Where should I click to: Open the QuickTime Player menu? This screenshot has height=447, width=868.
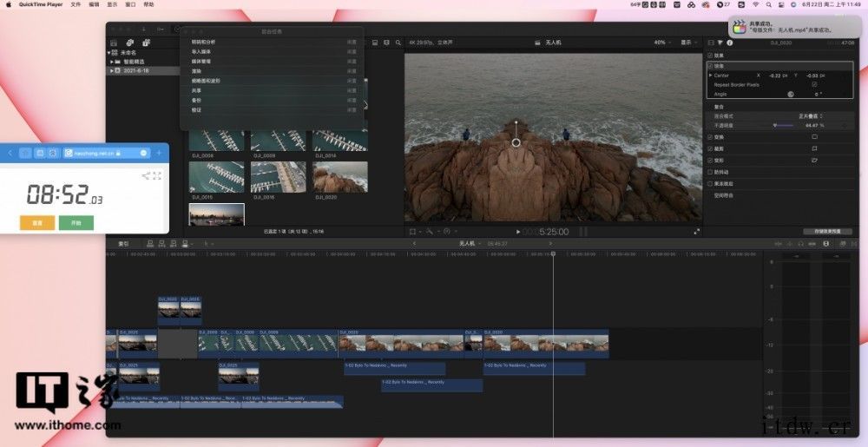tap(41, 4)
